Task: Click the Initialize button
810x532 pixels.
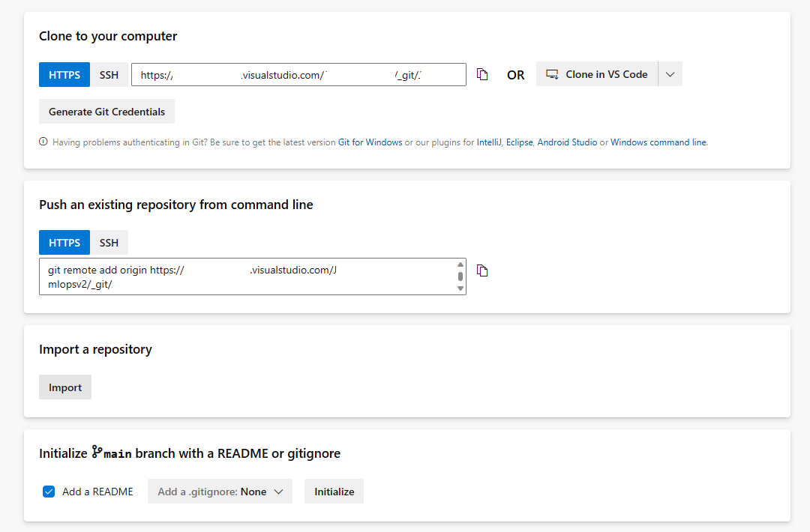Action: pos(333,492)
